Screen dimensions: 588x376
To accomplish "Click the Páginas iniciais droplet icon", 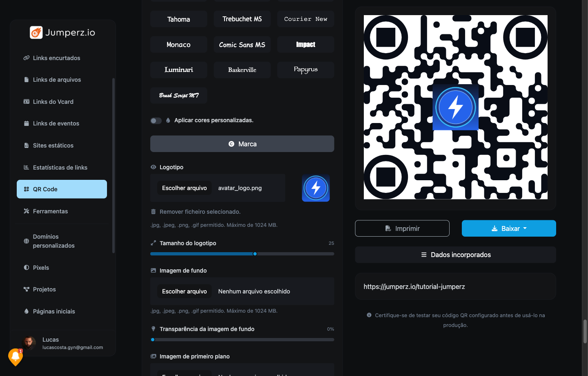I will pyautogui.click(x=27, y=311).
